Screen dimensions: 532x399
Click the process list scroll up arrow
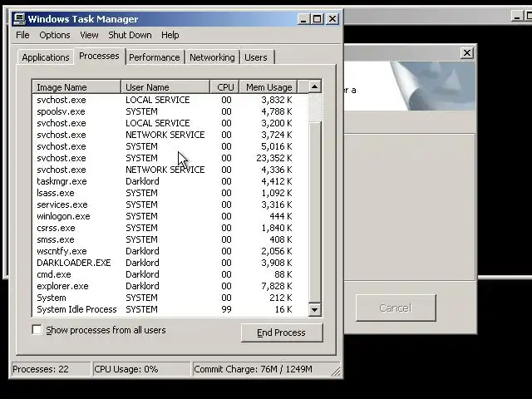[314, 86]
